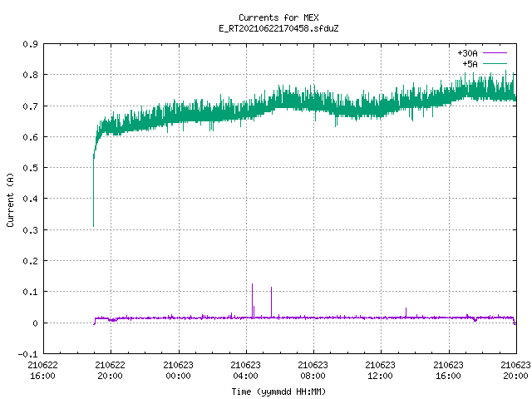Click the 0.2 y-axis tick label
Image resolution: width=532 pixels, height=399 pixels.
pyautogui.click(x=30, y=261)
